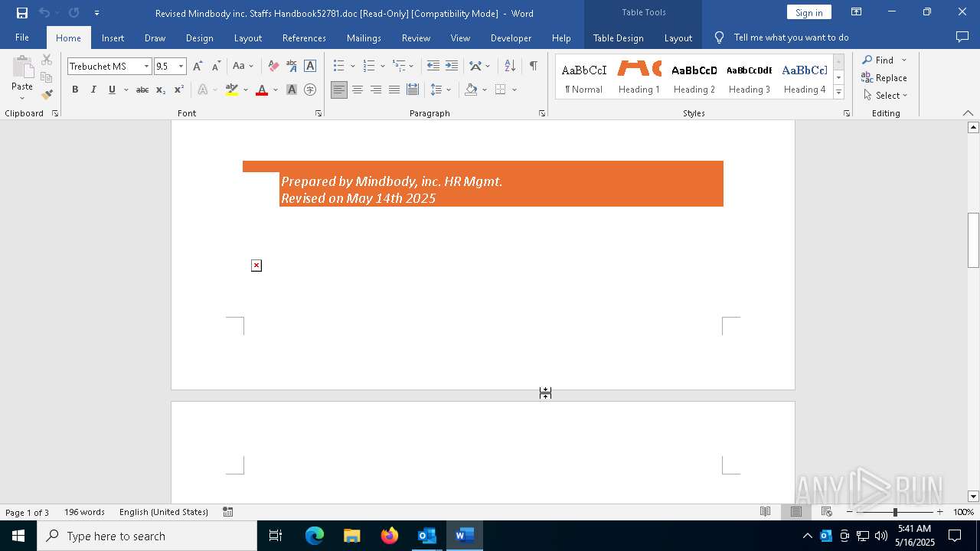Click the broken image placeholder in document
Viewport: 980px width, 551px height.
[x=256, y=266]
